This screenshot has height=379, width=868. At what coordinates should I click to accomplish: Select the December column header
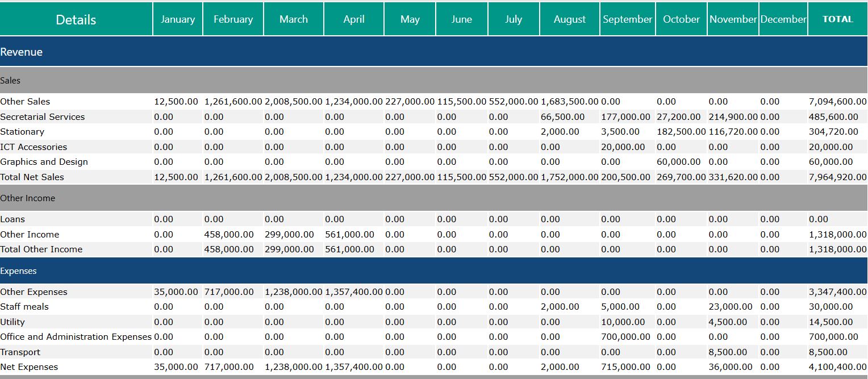(783, 19)
